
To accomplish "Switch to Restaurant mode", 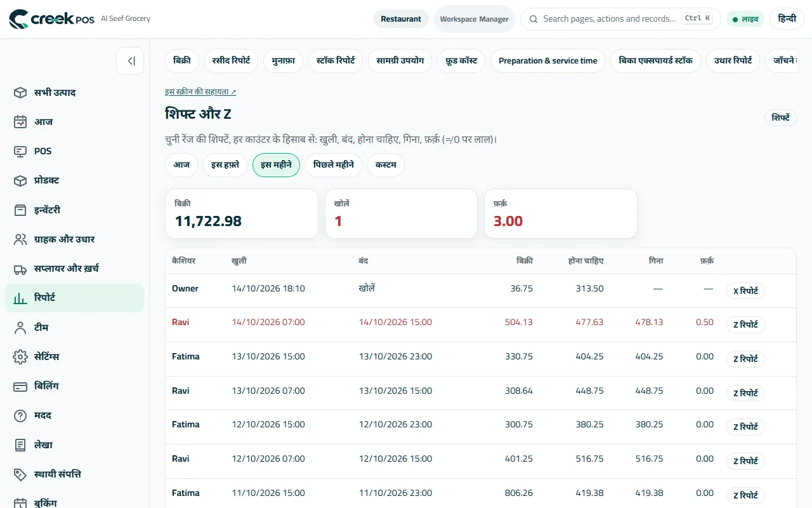I will click(401, 19).
